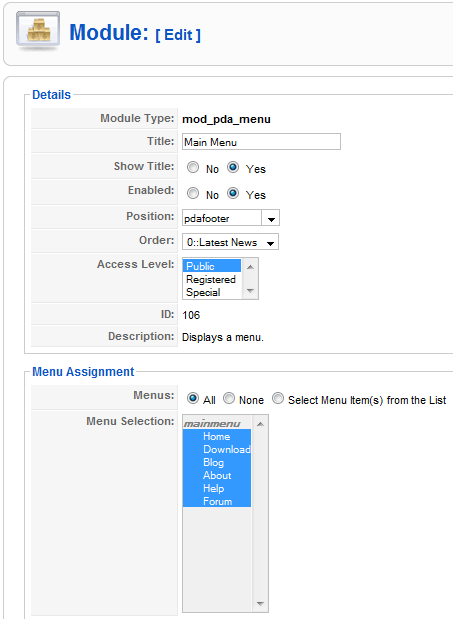Screen dimensions: 453x619
Task: Select Public access level
Action: (212, 266)
